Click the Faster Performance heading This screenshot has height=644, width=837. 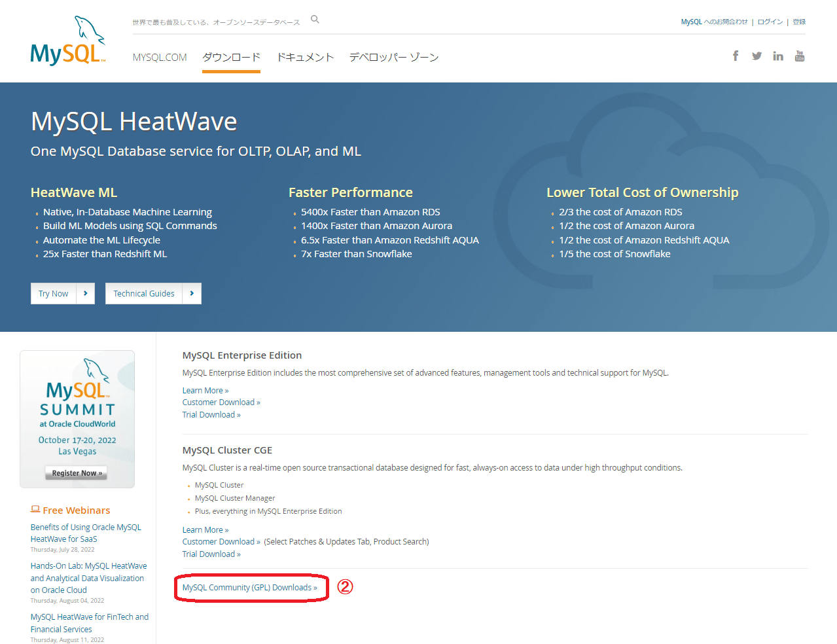351,192
